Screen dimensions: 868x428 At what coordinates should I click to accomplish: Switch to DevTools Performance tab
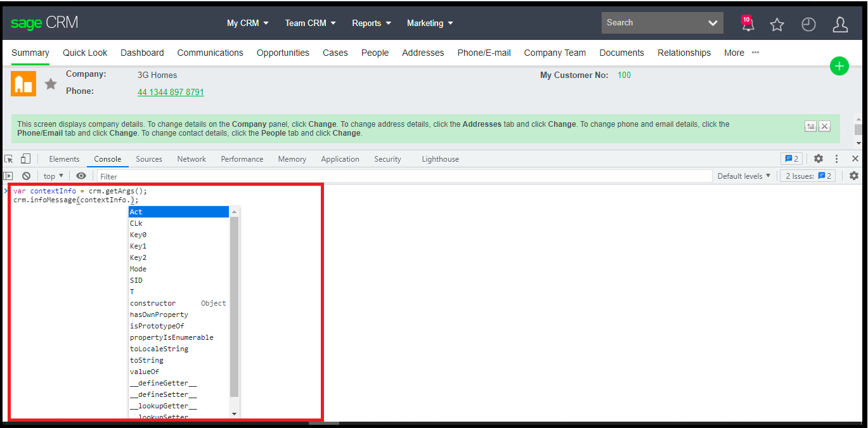tap(242, 159)
